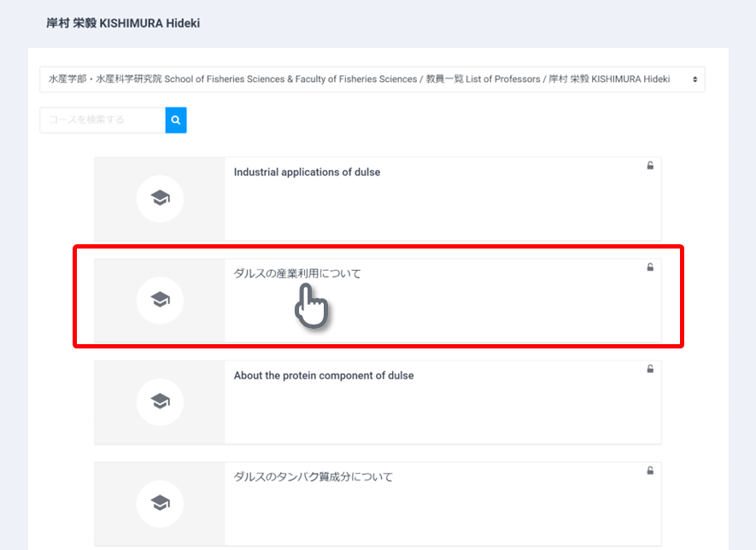Click the lock icon on ダルスの産業利用について card
The width and height of the screenshot is (756, 550).
point(650,267)
